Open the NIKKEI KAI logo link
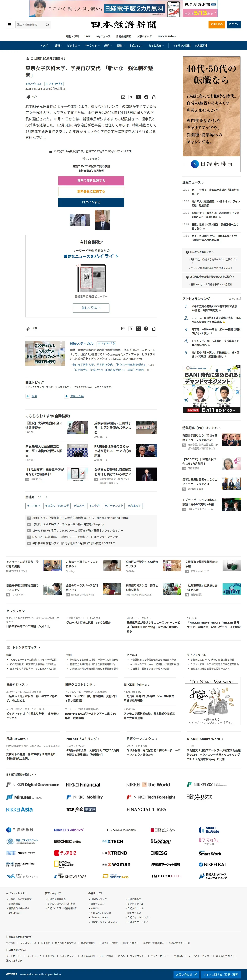This screenshot has width=247, height=980. [212, 864]
